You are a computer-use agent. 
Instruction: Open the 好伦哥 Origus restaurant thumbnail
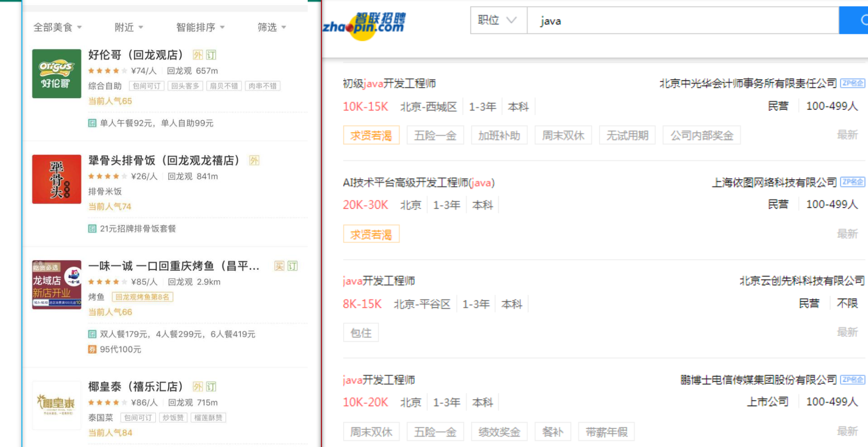56,74
